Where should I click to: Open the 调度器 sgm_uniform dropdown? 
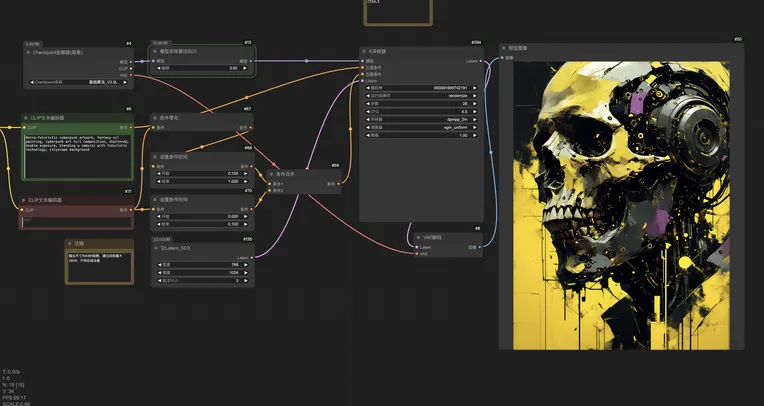[420, 127]
